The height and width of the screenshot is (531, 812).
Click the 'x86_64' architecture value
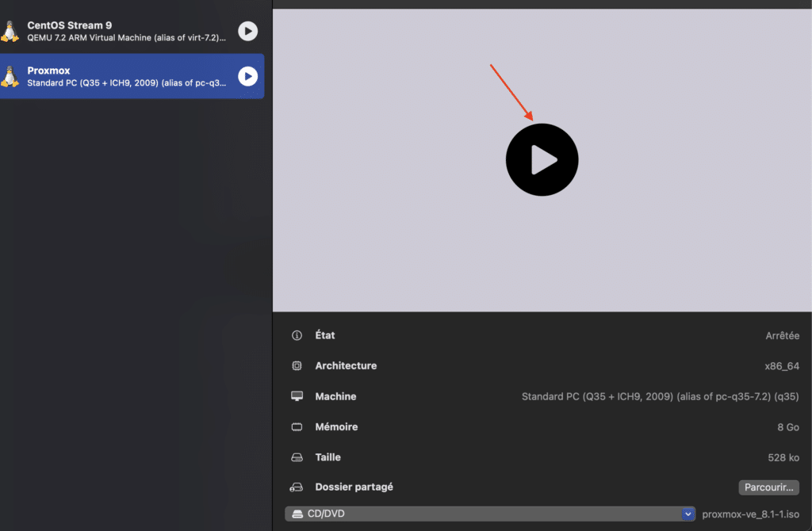click(781, 366)
